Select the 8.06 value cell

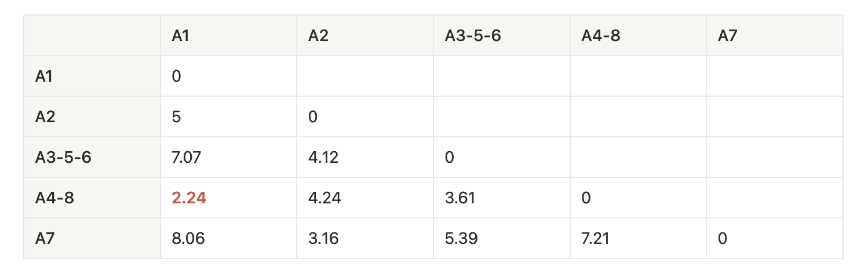[x=188, y=239]
